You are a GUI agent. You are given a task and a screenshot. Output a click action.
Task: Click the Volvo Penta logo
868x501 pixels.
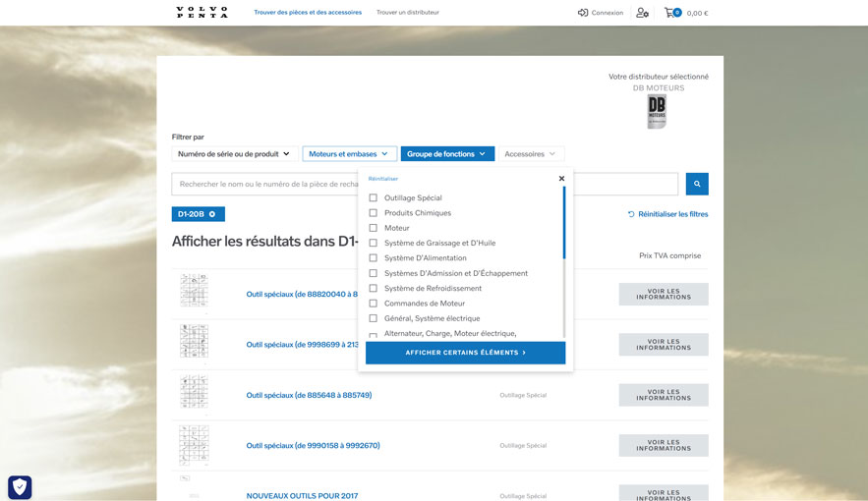[x=202, y=13]
